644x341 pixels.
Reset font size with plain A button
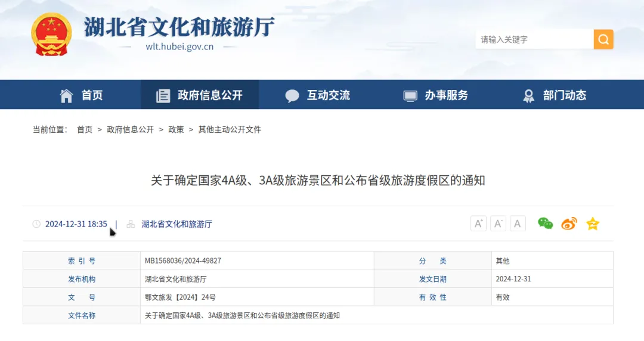pos(518,224)
